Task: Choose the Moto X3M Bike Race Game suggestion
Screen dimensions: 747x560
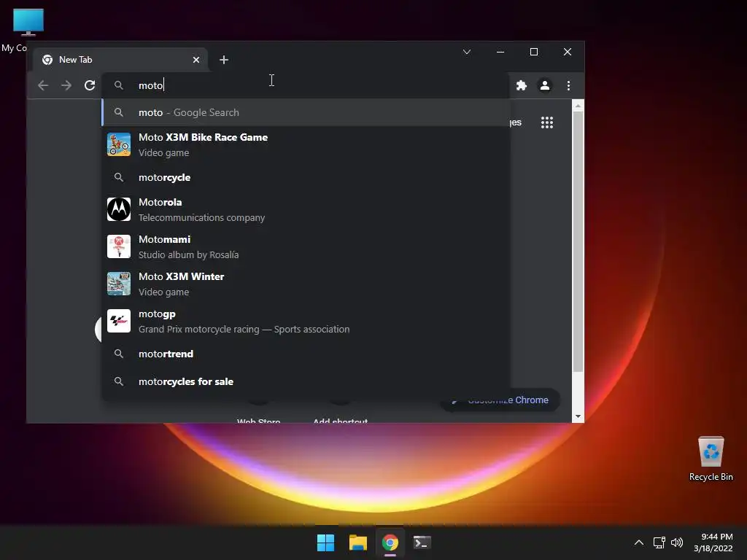Action: [x=306, y=145]
